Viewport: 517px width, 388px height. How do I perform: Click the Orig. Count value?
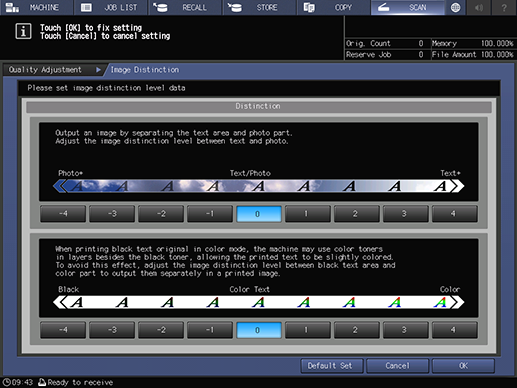click(421, 43)
